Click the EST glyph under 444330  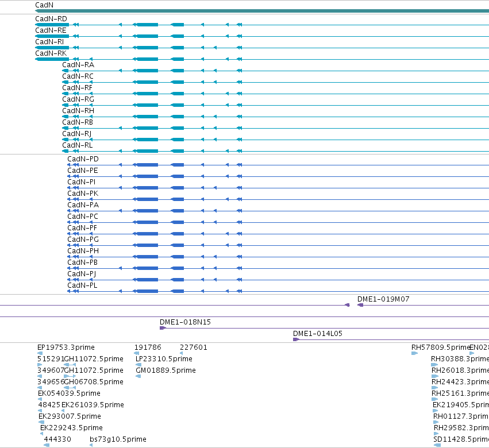coord(47,445)
